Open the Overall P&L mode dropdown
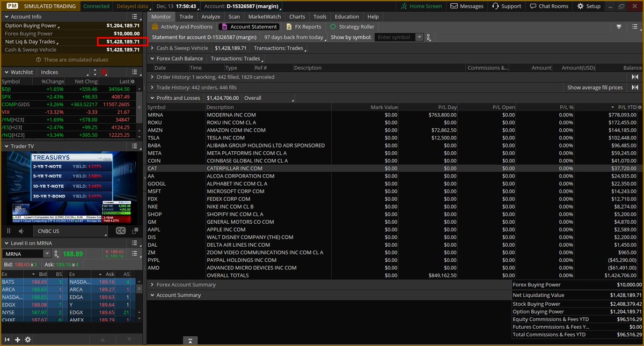The width and height of the screenshot is (644, 346). [268, 98]
